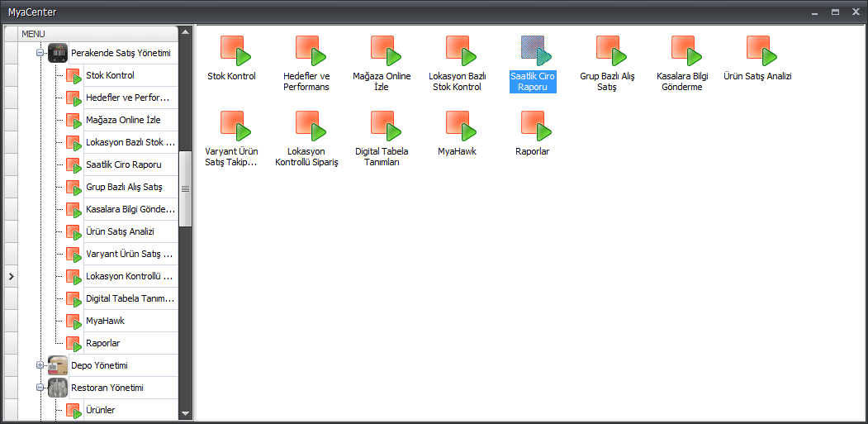Select Varyant Ürün Satış… in the menu tree
Image resolution: width=868 pixels, height=424 pixels.
130,254
